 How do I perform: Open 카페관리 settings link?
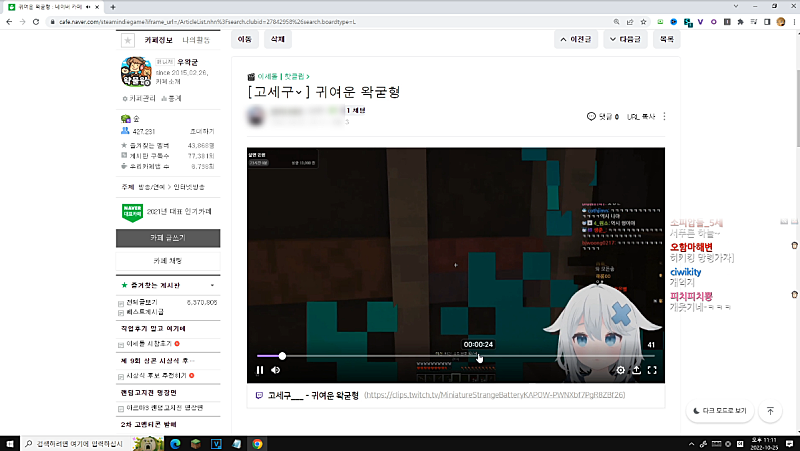click(x=139, y=98)
